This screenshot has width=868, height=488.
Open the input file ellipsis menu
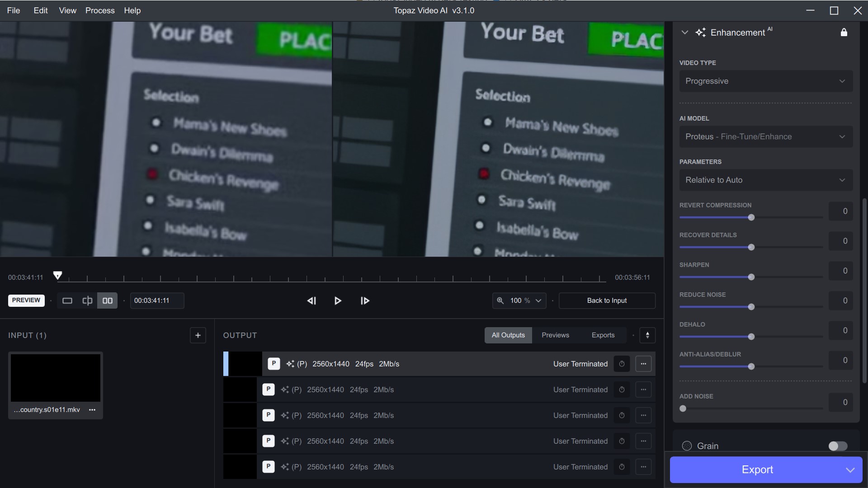tap(92, 410)
